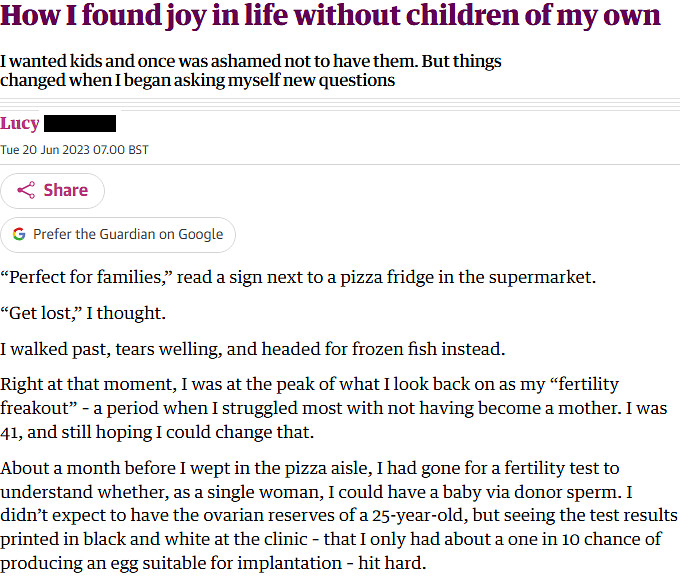Select Prefer the Guardian on Google
Image resolution: width=689 pixels, height=583 pixels.
pyautogui.click(x=118, y=234)
